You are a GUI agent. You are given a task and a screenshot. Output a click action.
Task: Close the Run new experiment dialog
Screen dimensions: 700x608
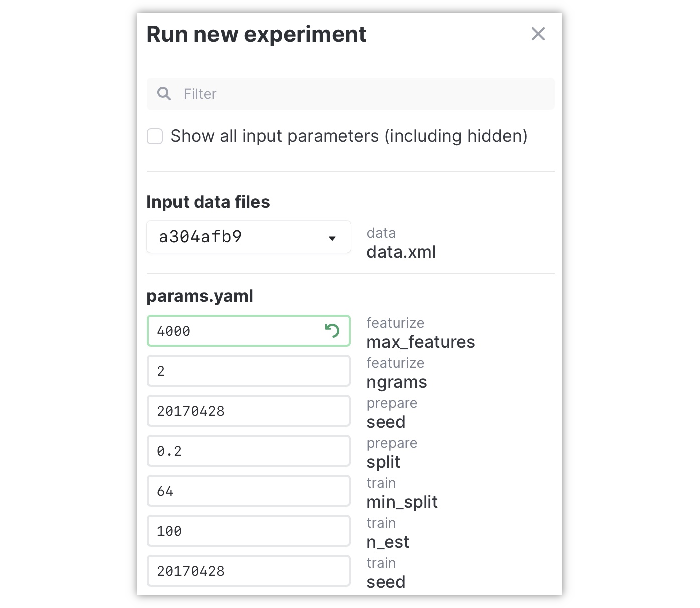click(x=538, y=34)
